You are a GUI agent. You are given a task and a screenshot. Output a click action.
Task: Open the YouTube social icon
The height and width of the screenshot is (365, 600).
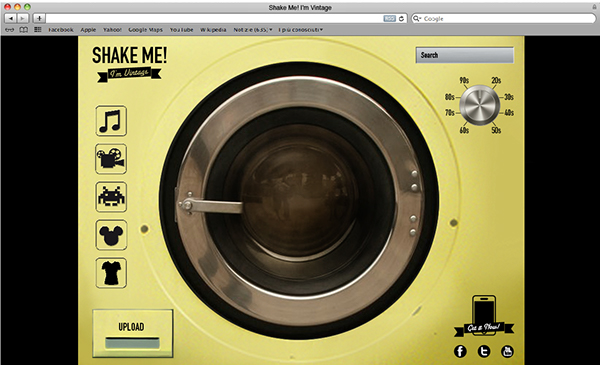507,351
